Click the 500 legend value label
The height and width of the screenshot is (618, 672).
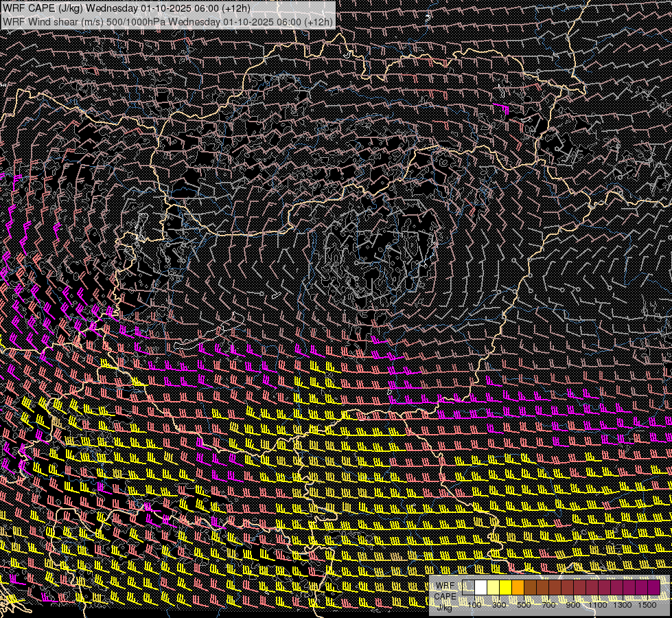tap(524, 605)
